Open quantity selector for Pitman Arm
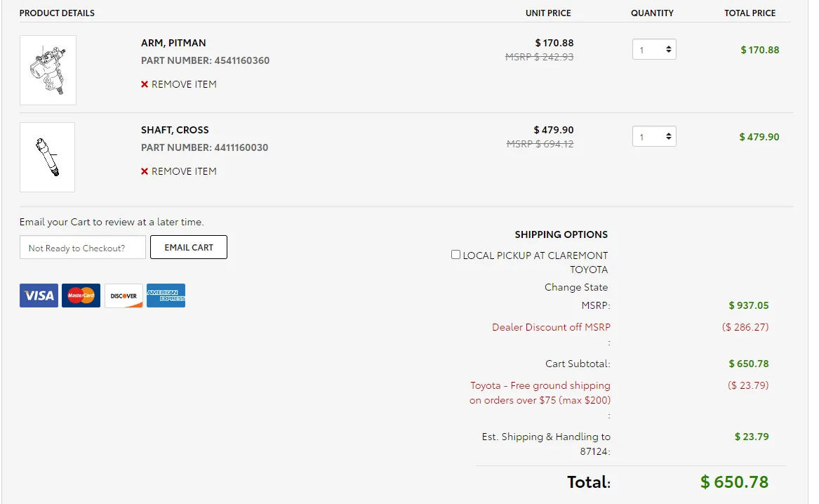Viewport: 819px width, 504px height. [655, 50]
